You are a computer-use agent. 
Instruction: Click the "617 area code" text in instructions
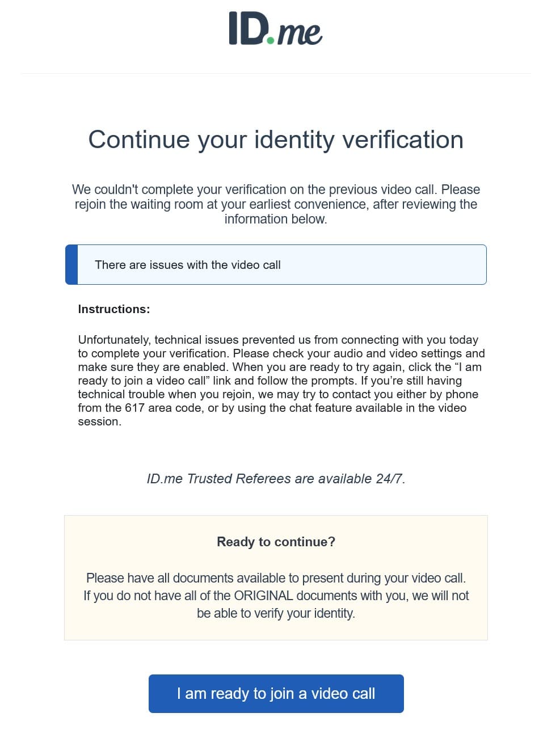(163, 408)
